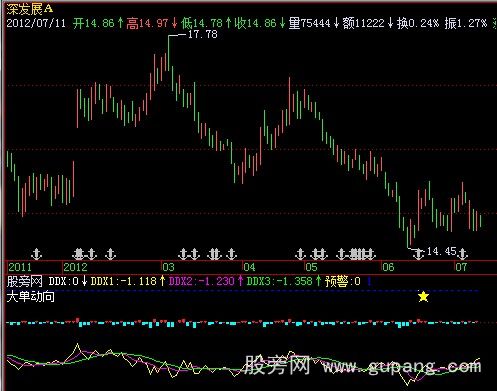Click the 预警:0 alert value
The width and height of the screenshot is (497, 391).
tap(343, 281)
